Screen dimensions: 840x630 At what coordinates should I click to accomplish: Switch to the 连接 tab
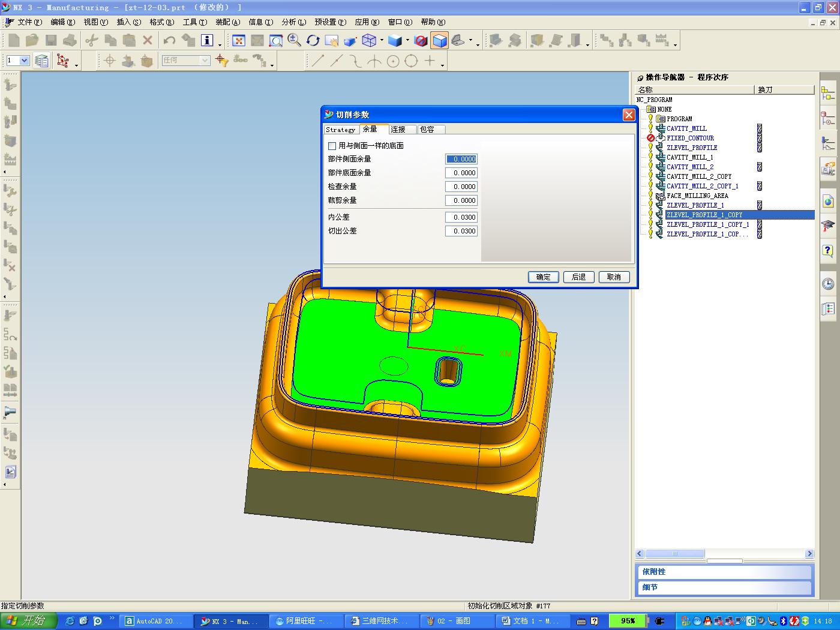pos(402,130)
